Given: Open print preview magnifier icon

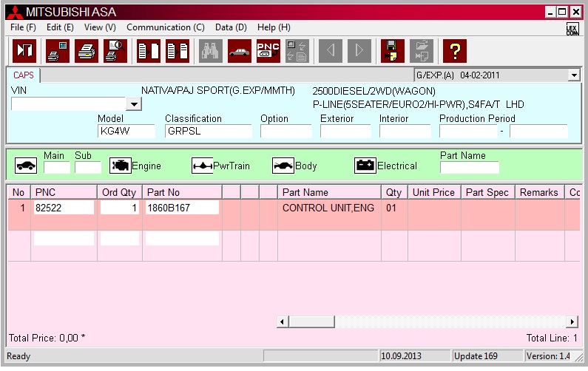Looking at the screenshot, I should 115,51.
